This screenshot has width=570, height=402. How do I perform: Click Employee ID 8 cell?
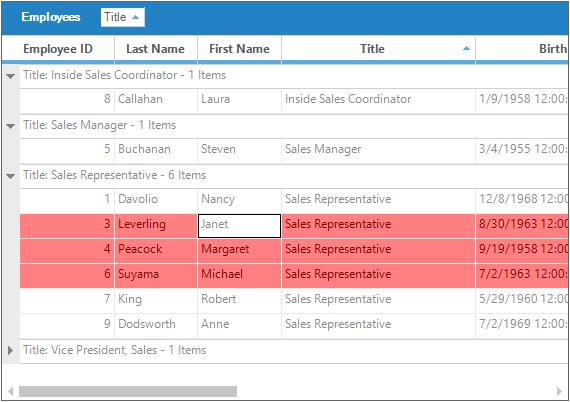tap(67, 100)
